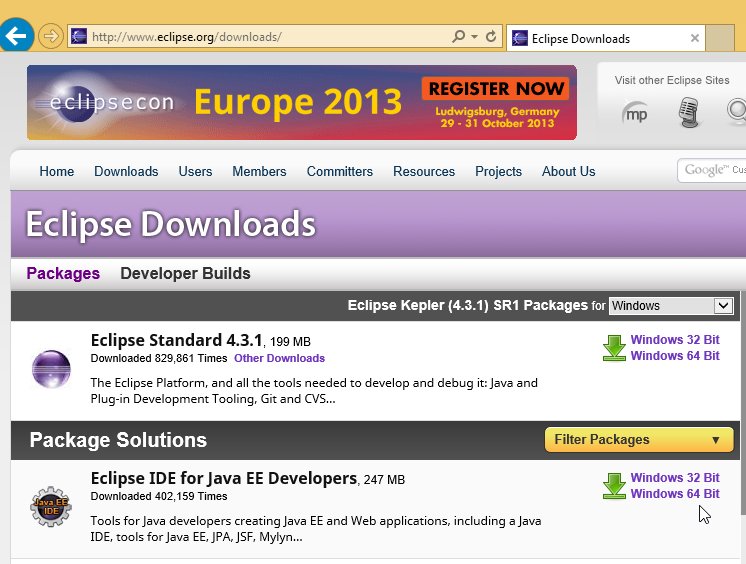The width and height of the screenshot is (746, 564).
Task: Open the Eclipse Marketplace 'mp' icon
Action: 636,114
